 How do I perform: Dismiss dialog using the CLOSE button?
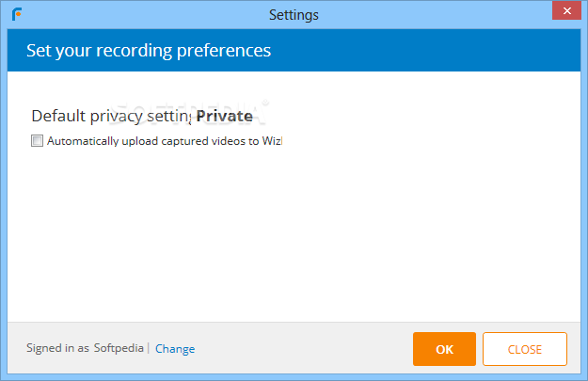(525, 349)
